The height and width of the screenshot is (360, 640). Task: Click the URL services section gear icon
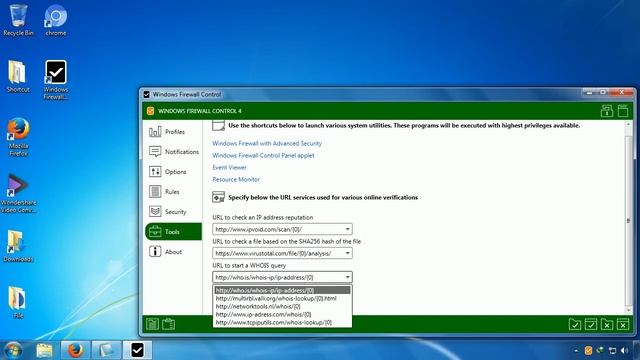coord(218,197)
